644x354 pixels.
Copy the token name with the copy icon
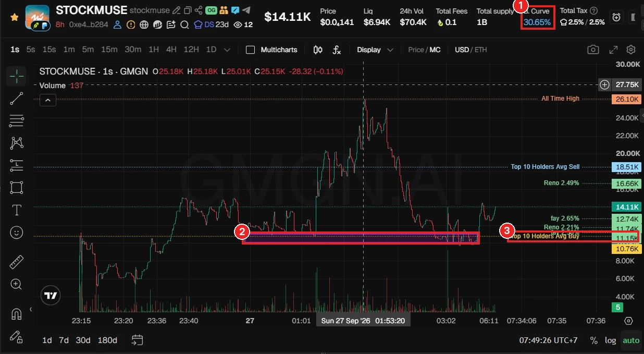(187, 10)
